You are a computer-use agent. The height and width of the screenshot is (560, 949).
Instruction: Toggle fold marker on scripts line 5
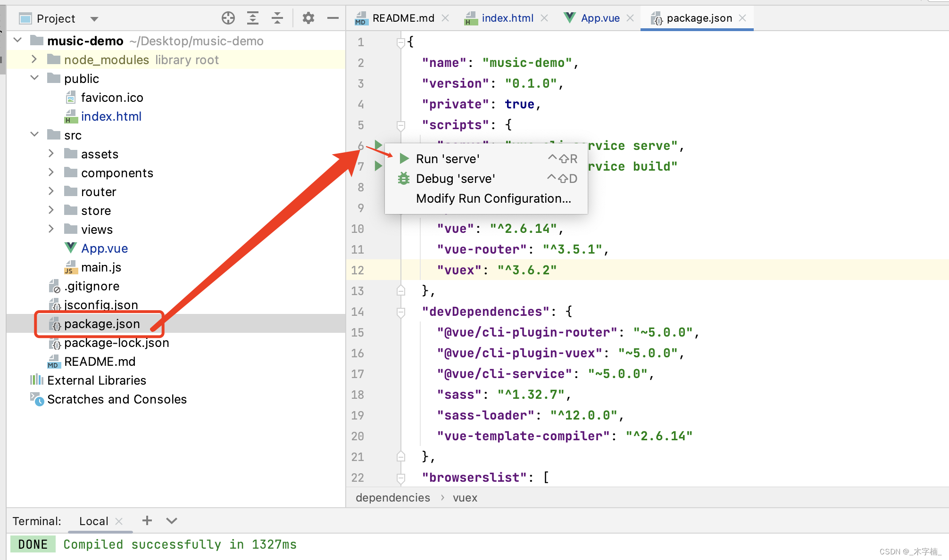[401, 125]
